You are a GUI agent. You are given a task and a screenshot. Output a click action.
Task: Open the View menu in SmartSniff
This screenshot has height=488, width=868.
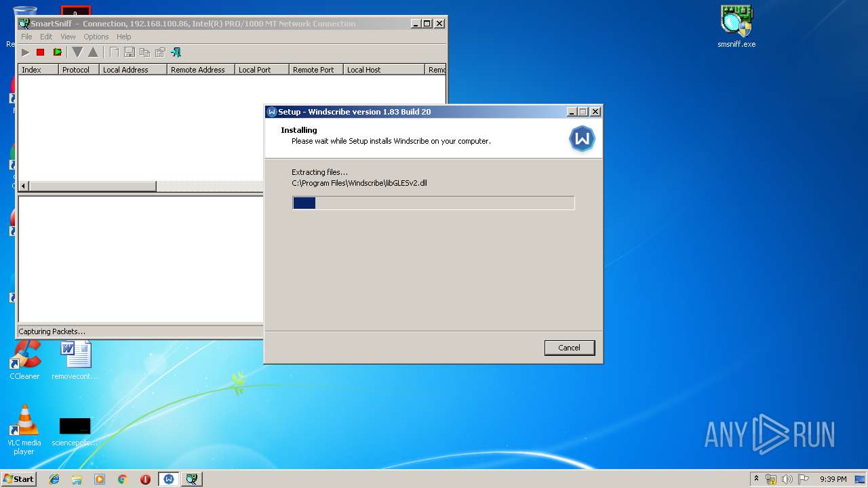pyautogui.click(x=68, y=37)
